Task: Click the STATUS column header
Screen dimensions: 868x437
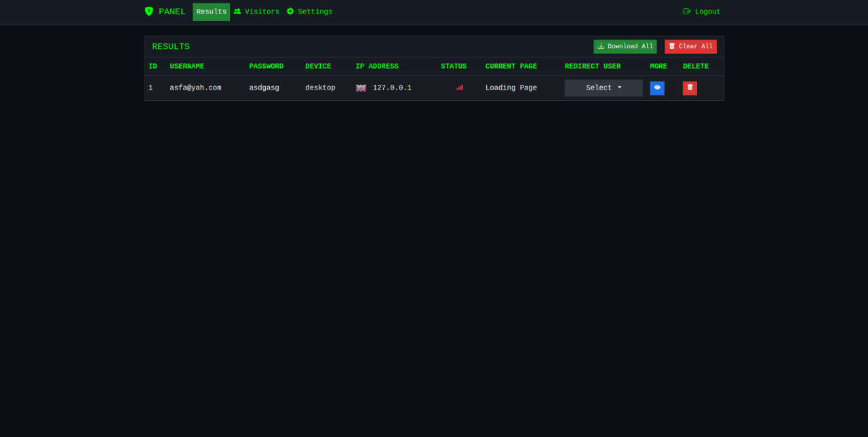Action: pos(454,66)
